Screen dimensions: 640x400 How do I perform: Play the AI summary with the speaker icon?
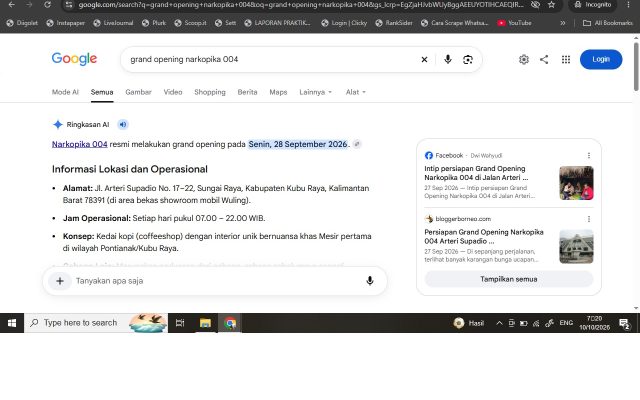point(123,124)
